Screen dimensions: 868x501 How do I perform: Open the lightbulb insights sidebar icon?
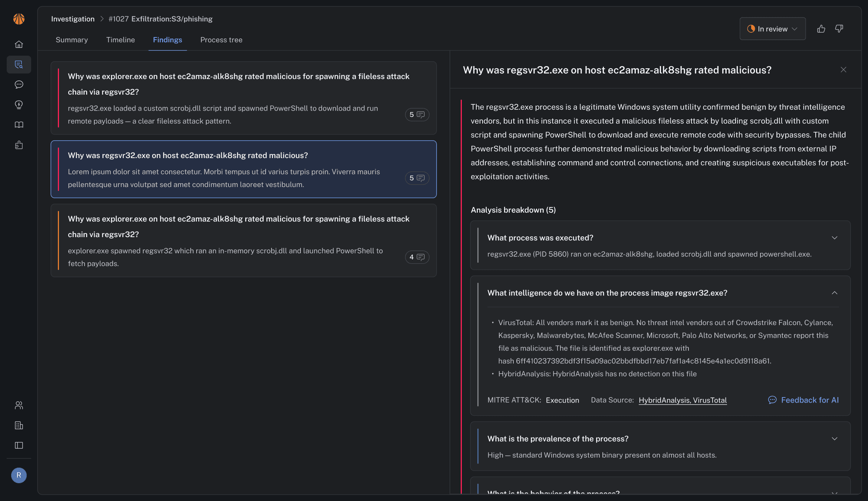[19, 105]
